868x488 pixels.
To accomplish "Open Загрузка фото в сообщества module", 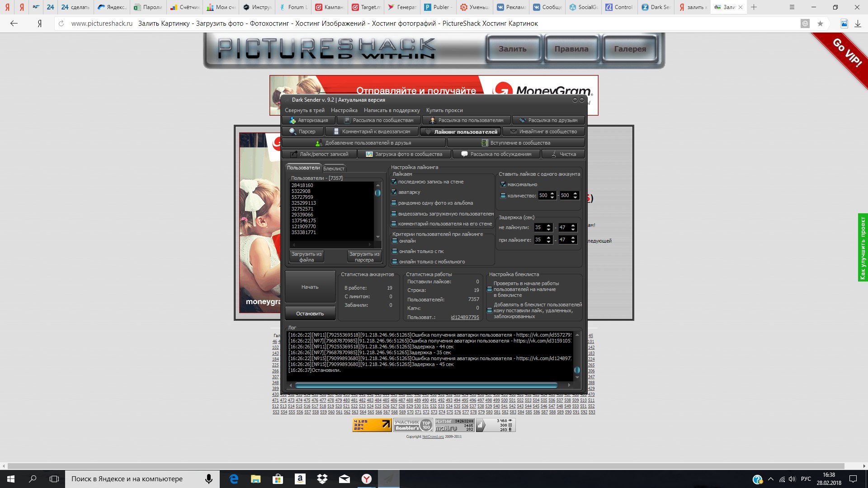I will point(404,154).
